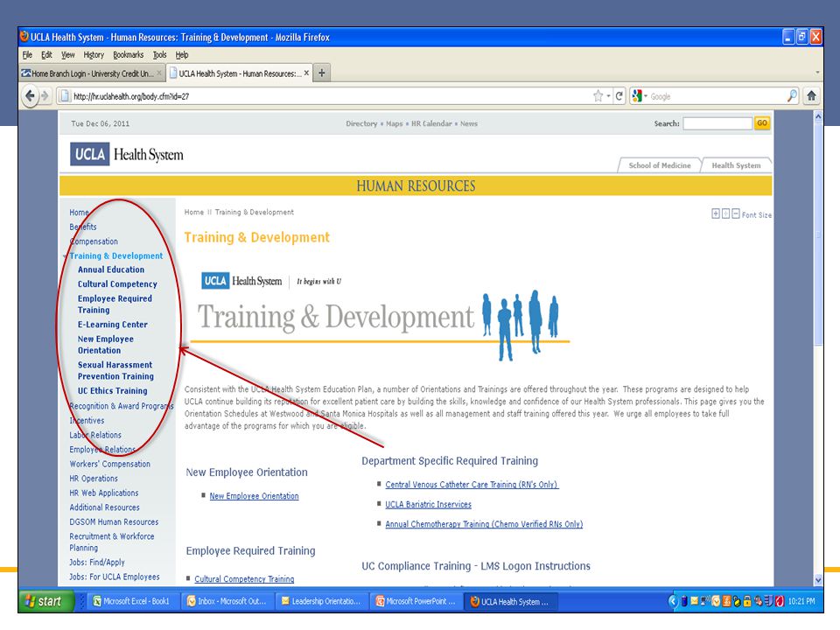Click the bookmark star in the address bar
This screenshot has height=630, width=840.
click(598, 96)
